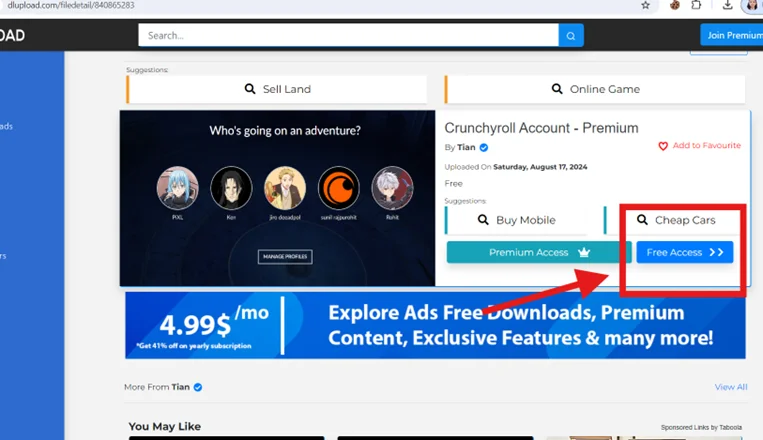Focus the Search input field
This screenshot has width=763, height=440.
[x=348, y=36]
